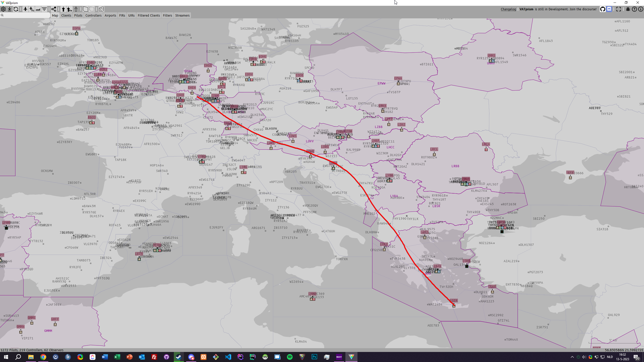Viewport: 644px width, 362px height.
Task: Open the Filtered Clients tab
Action: click(x=149, y=15)
